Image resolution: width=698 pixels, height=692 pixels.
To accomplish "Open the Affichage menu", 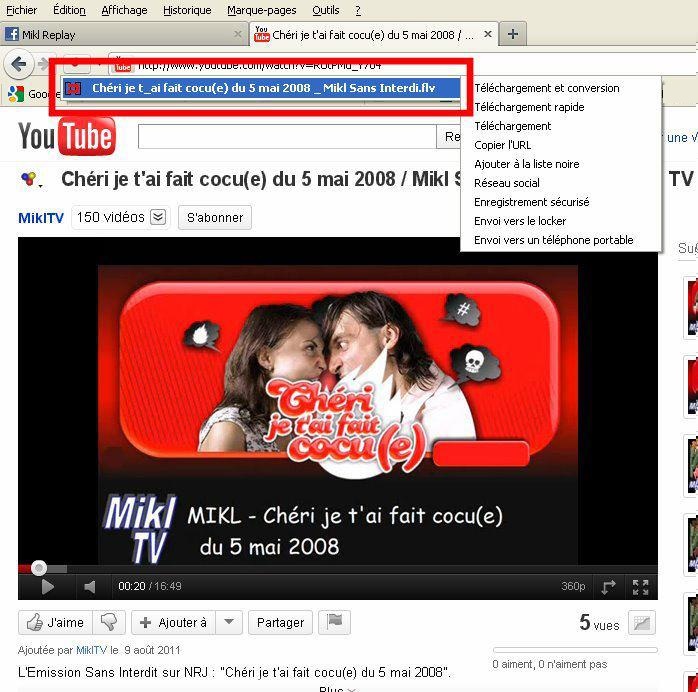I will [x=124, y=10].
